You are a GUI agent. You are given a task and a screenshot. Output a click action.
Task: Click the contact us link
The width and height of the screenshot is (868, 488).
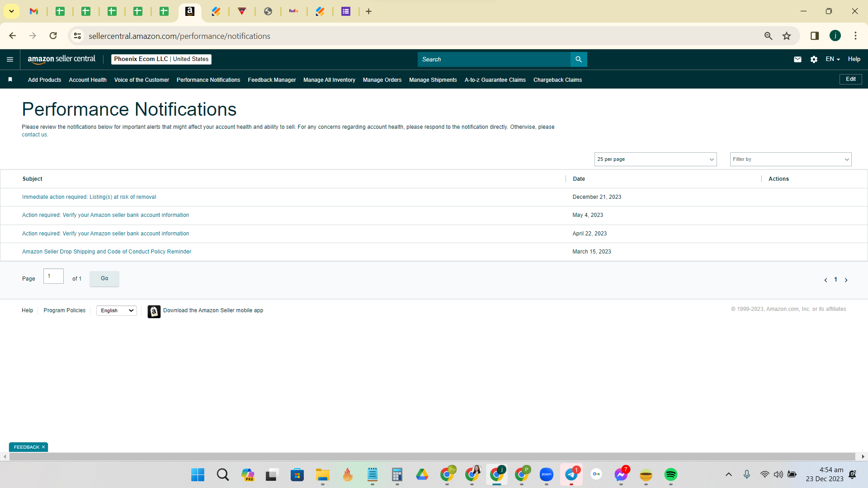(34, 135)
